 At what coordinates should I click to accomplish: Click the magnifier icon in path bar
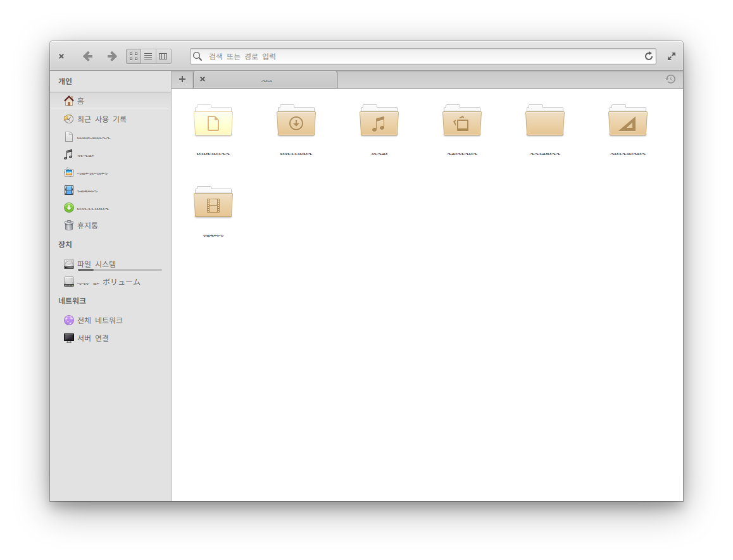coord(197,56)
